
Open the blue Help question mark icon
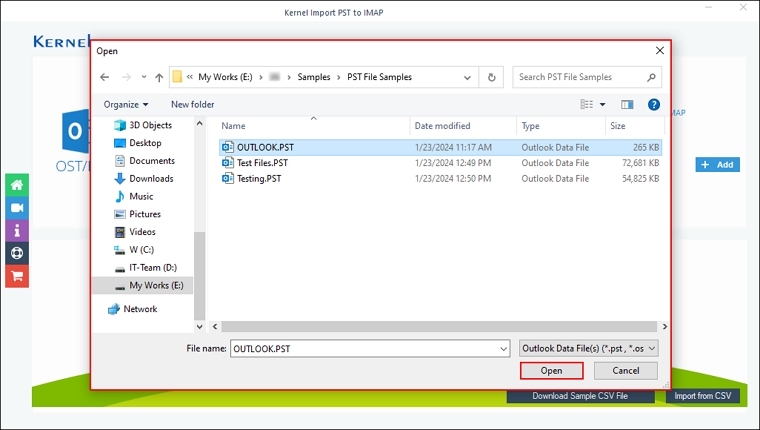(653, 104)
